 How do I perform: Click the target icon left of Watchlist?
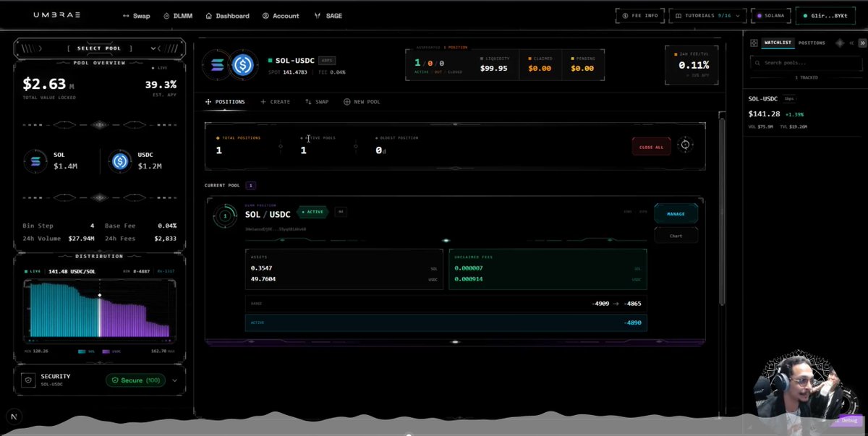[x=754, y=43]
